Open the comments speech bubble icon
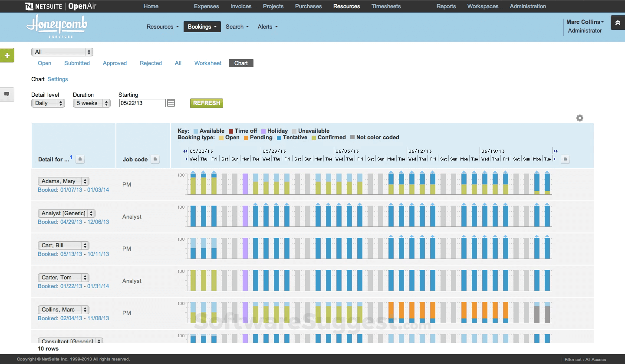The image size is (625, 364). pos(7,95)
